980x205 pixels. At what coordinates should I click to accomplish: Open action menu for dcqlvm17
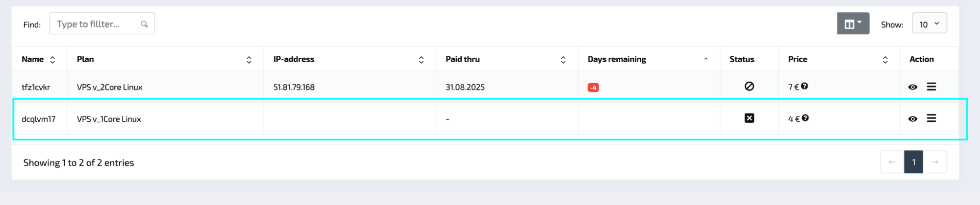point(931,118)
